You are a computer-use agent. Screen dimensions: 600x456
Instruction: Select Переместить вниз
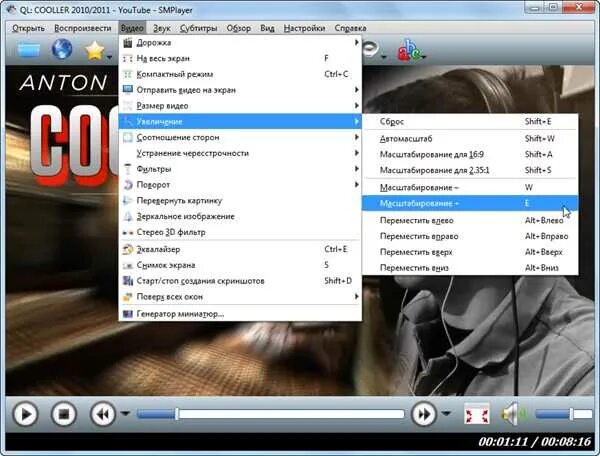pos(470,268)
